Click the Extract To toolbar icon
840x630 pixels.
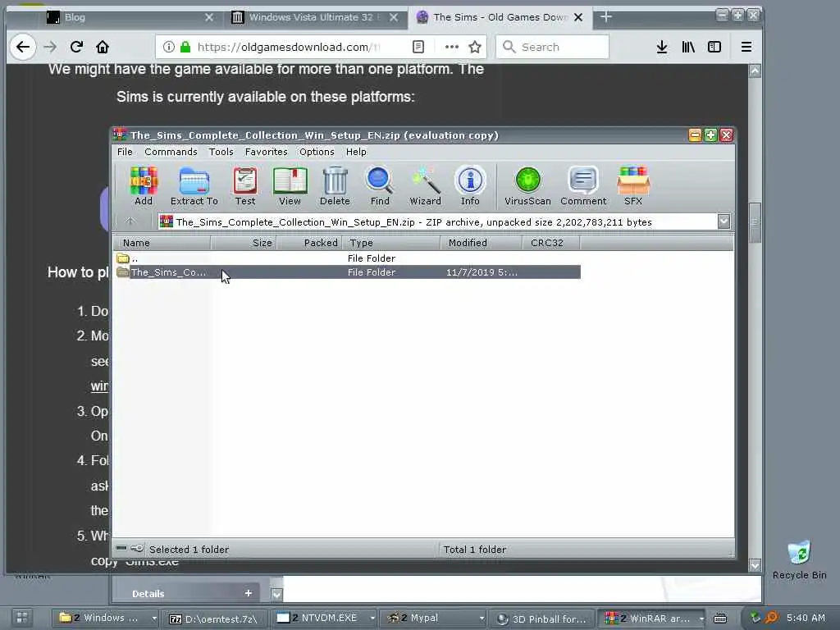(194, 186)
